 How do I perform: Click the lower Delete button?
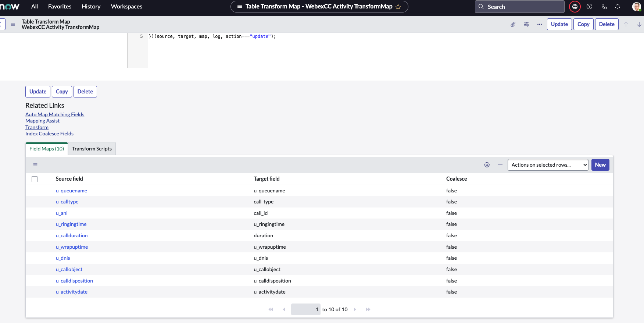point(85,92)
